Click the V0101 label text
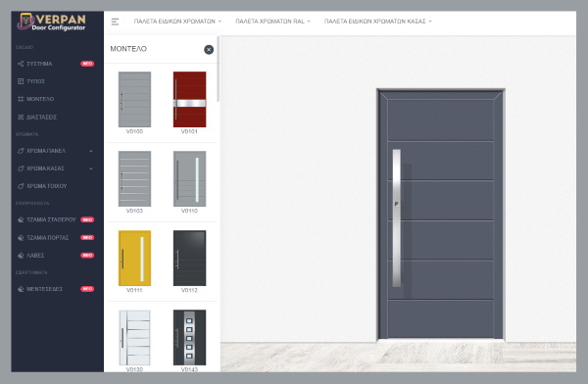Viewport: 588px width, 384px height. [189, 131]
